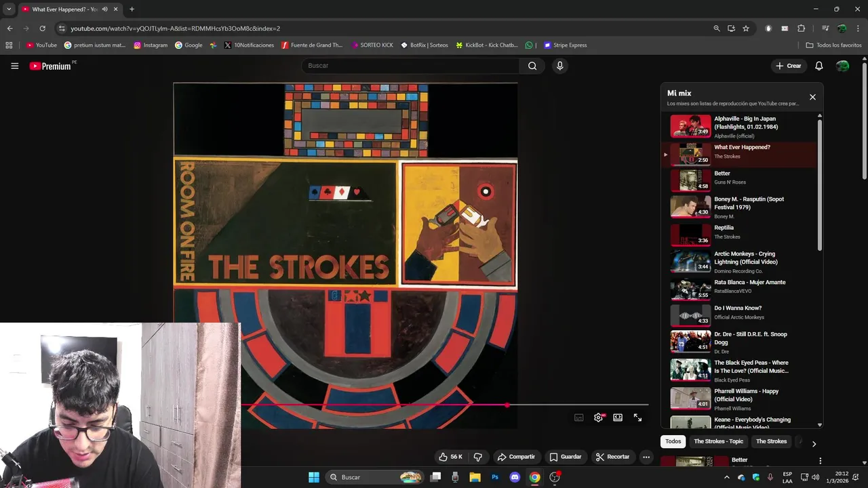Bookmark this page with the star icon

(746, 28)
